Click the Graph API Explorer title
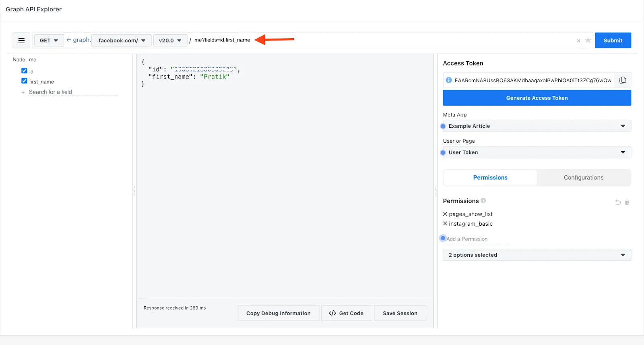Screen dimensions: 644x345 pyautogui.click(x=33, y=9)
